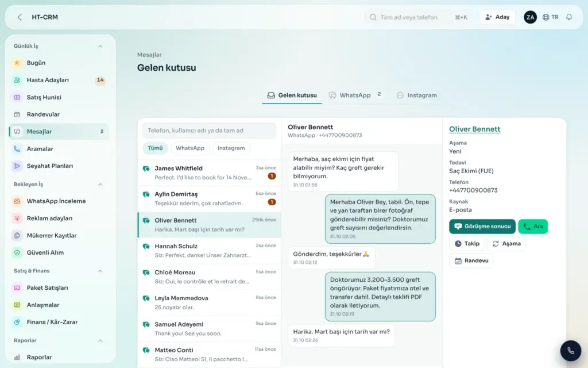Viewport: 588px width, 368px height.
Task: Open Raporlar reports page
Action: (x=59, y=357)
